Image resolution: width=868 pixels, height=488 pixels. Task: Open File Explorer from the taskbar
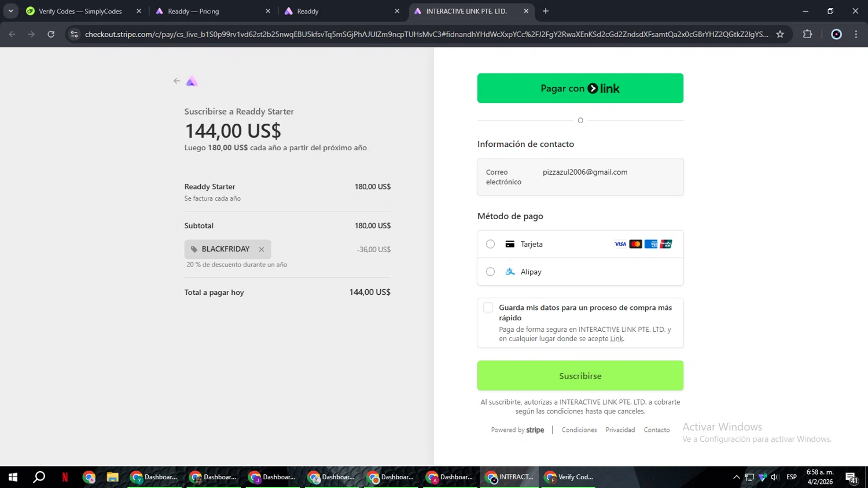[x=112, y=477]
